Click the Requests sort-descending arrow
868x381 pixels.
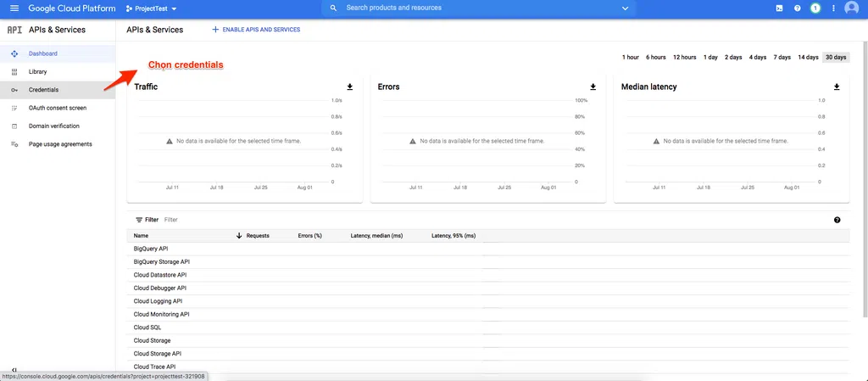(x=239, y=236)
